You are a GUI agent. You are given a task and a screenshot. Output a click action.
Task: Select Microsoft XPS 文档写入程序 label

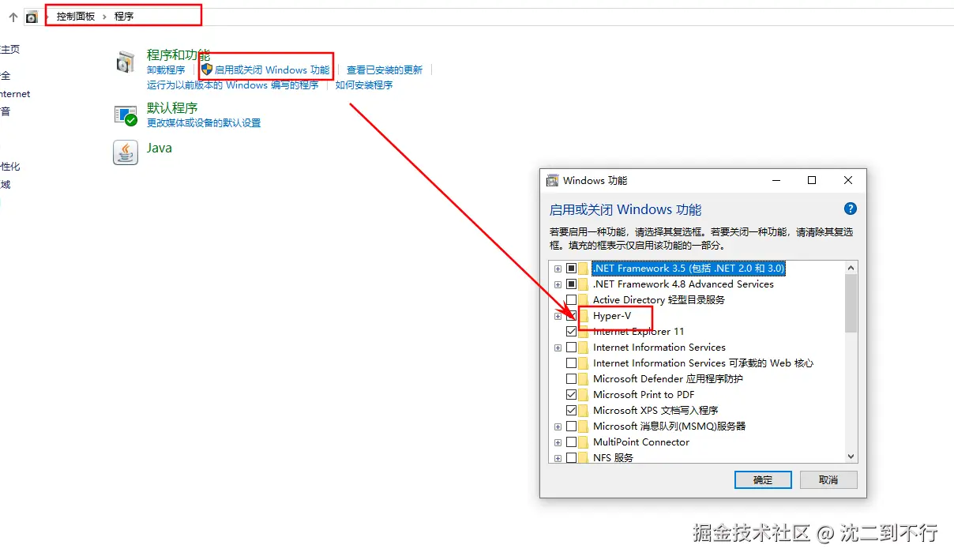coord(655,411)
